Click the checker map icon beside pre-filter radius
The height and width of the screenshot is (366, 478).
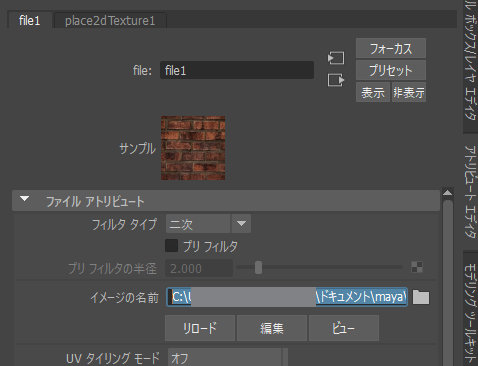click(x=417, y=267)
